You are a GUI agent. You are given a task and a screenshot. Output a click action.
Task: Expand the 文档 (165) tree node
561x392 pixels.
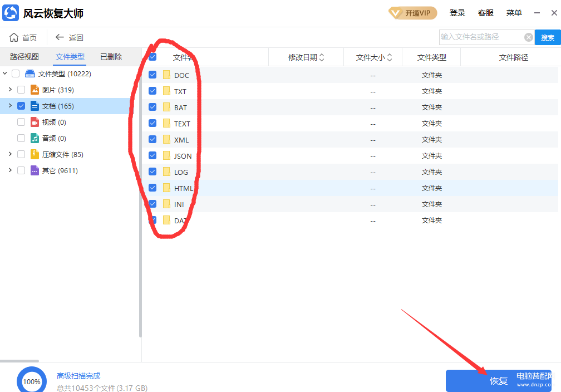[10, 106]
